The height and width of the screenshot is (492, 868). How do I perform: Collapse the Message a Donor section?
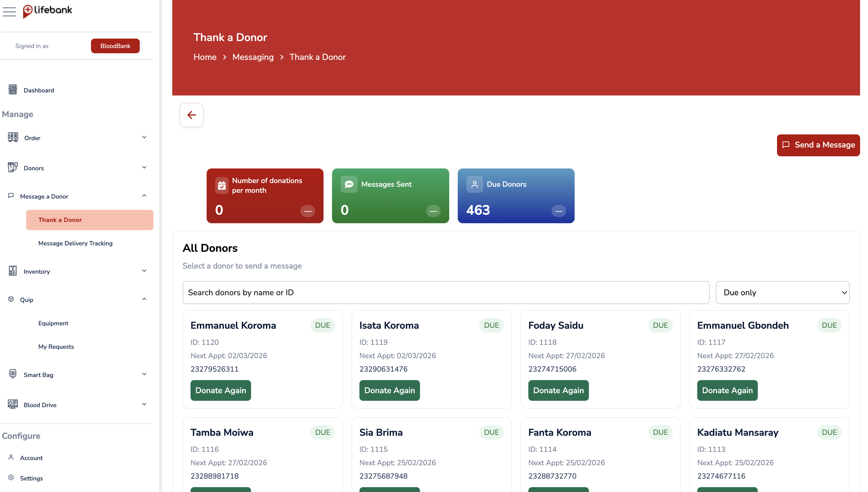144,196
